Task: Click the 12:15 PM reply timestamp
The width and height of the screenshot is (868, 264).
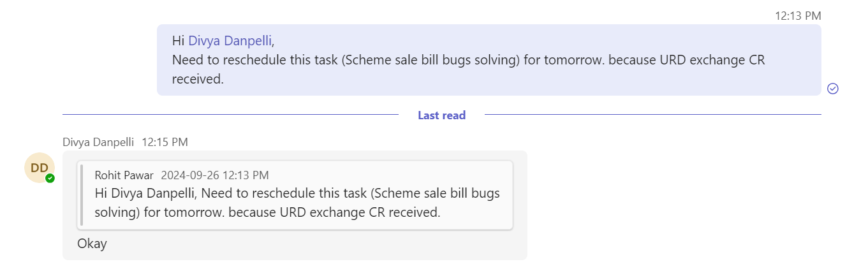Action: 165,142
